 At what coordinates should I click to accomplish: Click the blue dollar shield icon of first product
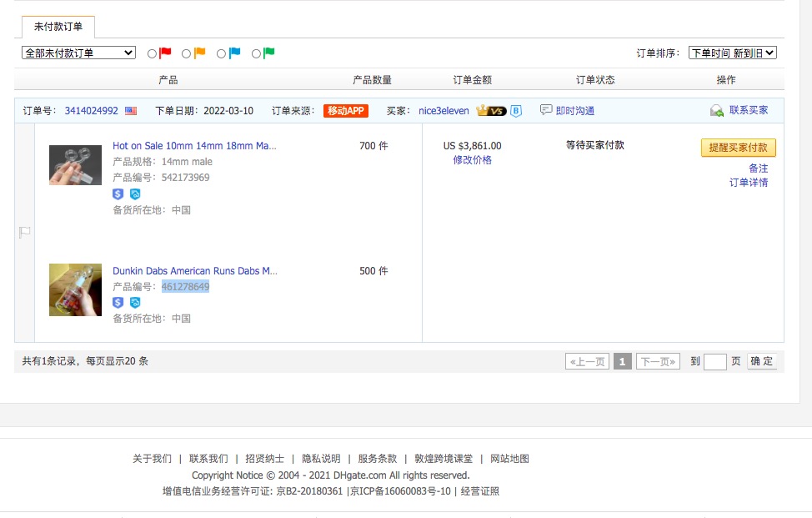[x=118, y=194]
